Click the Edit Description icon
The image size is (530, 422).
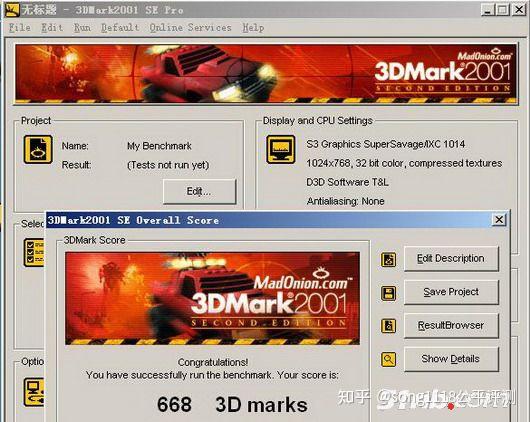tap(388, 259)
